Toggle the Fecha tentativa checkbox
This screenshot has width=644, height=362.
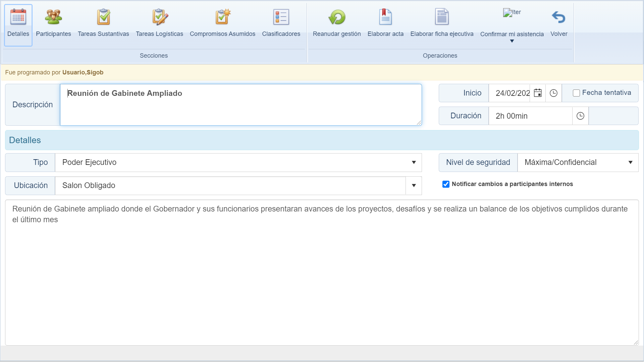coord(576,93)
